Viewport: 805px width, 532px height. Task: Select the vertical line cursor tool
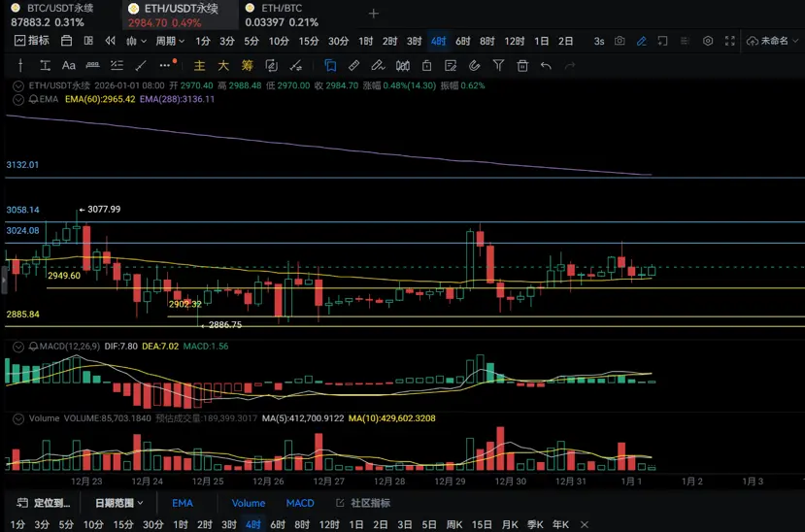(20, 65)
